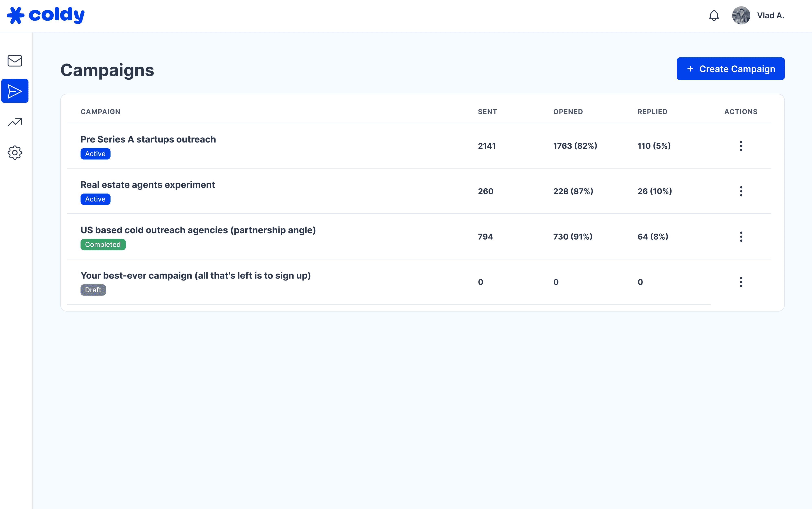Click Pre Series A startups outreach campaign link
This screenshot has height=509, width=812.
(x=148, y=139)
